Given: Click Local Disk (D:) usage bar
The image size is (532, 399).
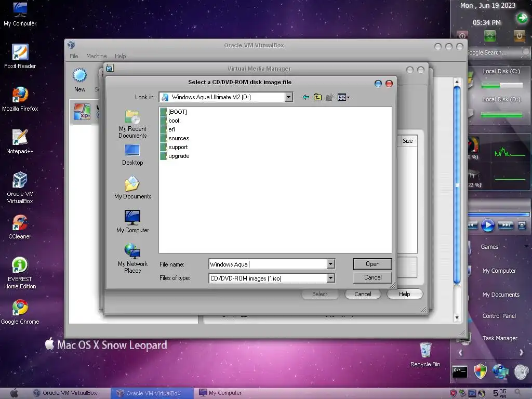Looking at the screenshot, I should click(x=502, y=115).
